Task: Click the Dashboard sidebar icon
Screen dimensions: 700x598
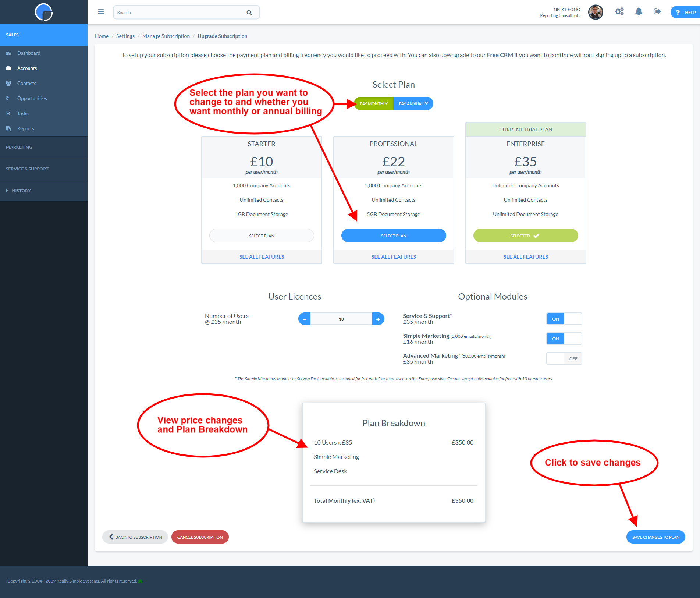Action: 8,53
